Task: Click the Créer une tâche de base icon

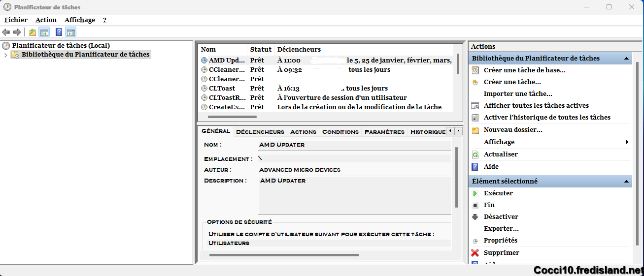Action: [475, 70]
